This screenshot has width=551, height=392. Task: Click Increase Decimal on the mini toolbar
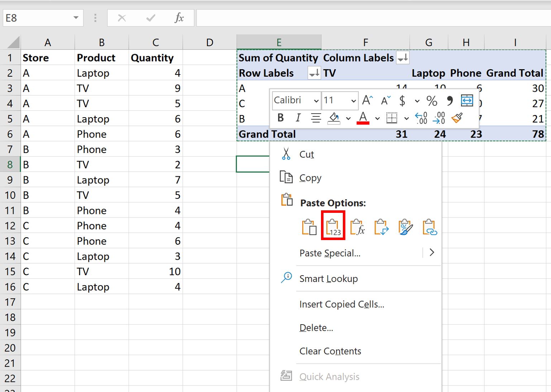click(x=421, y=118)
